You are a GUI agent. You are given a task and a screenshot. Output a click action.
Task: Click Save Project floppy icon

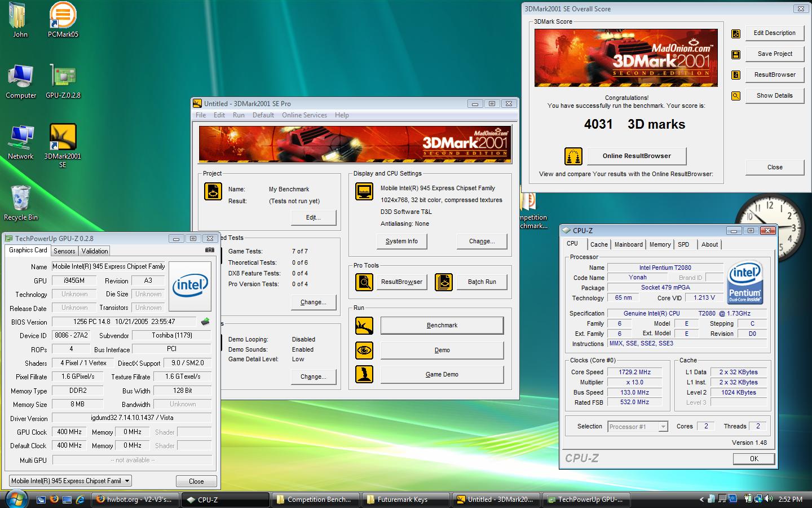coord(736,54)
